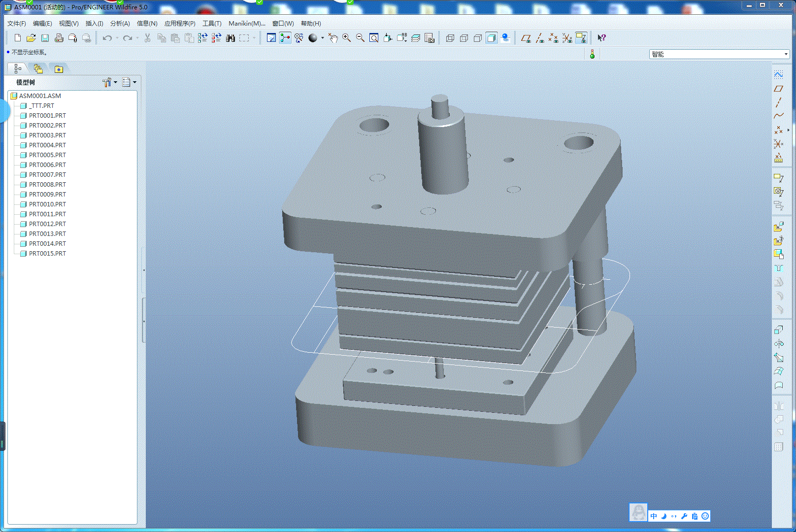Select the Zoom Out magnifier tool
Screen dimensions: 796x532
coord(361,38)
